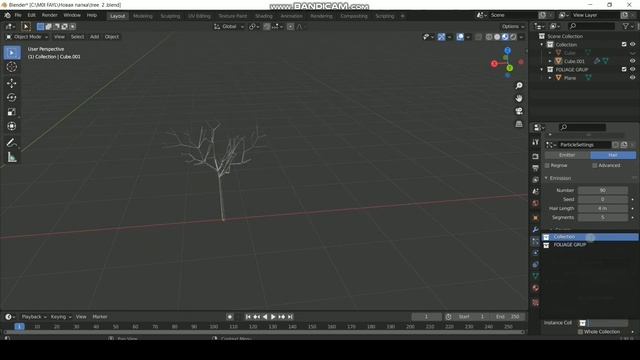Select the Annotate tool
This screenshot has height=360, width=640.
[x=12, y=142]
